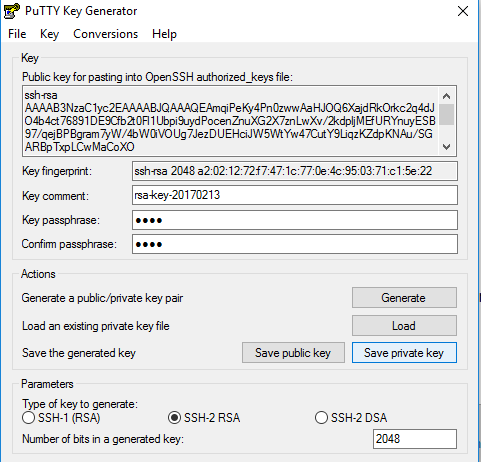Click Load to open existing key

pos(404,326)
